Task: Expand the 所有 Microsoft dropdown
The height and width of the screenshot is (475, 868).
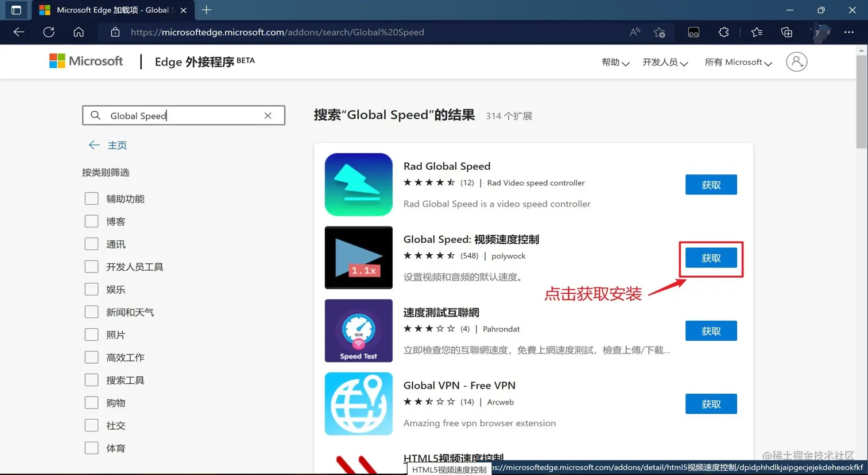Action: tap(738, 62)
